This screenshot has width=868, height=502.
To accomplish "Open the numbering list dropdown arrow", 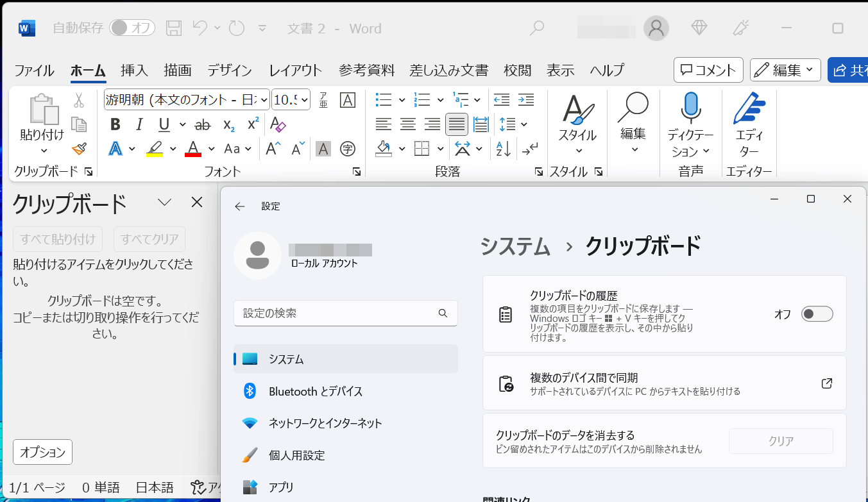I will coord(440,100).
